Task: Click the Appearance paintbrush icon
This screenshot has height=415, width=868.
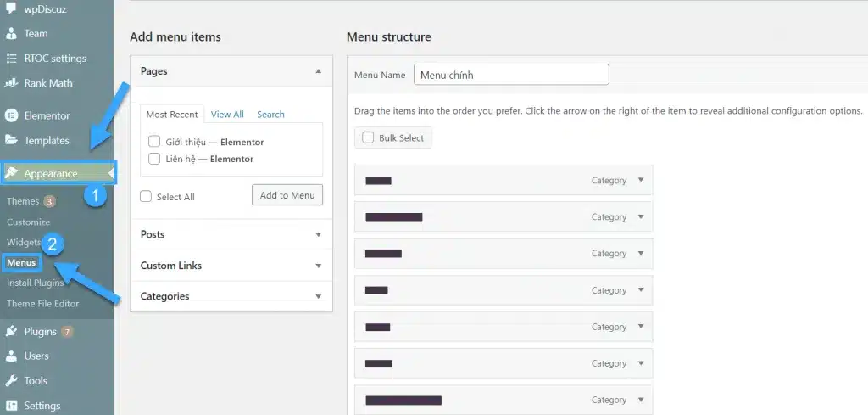Action: click(x=11, y=173)
